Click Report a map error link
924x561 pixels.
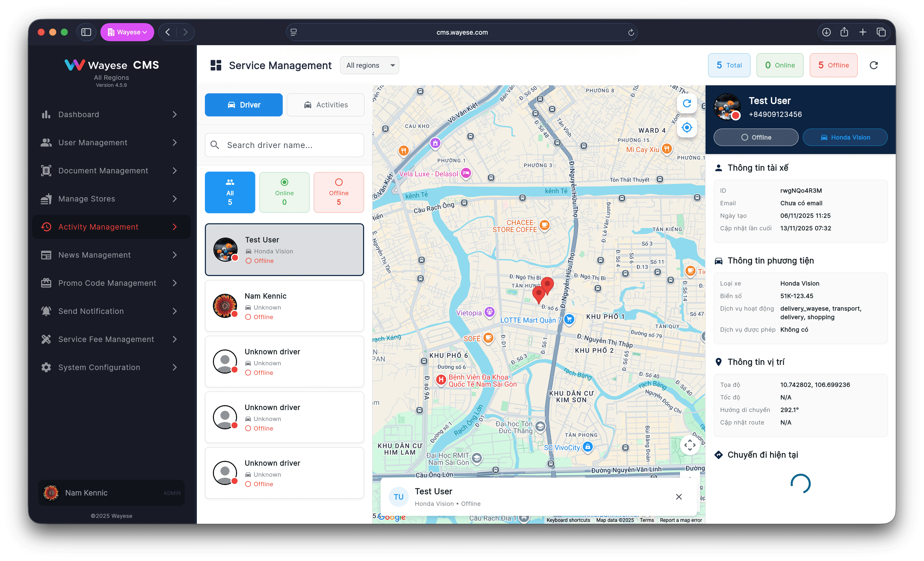click(681, 520)
